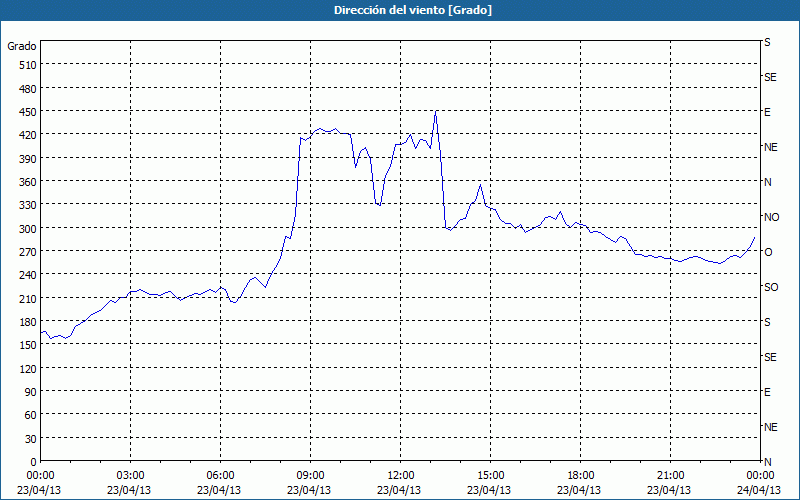Click the N compass label level with 360
Viewport: 800px width, 500px height.
point(767,182)
